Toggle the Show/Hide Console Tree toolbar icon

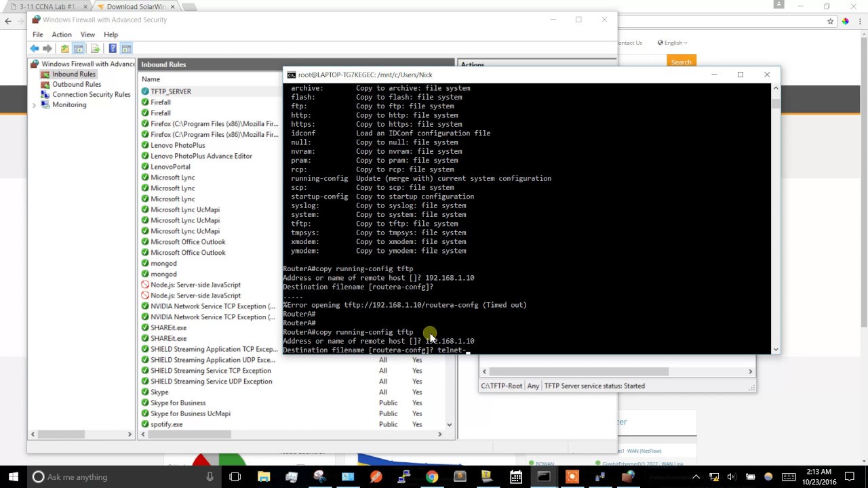[x=79, y=49]
